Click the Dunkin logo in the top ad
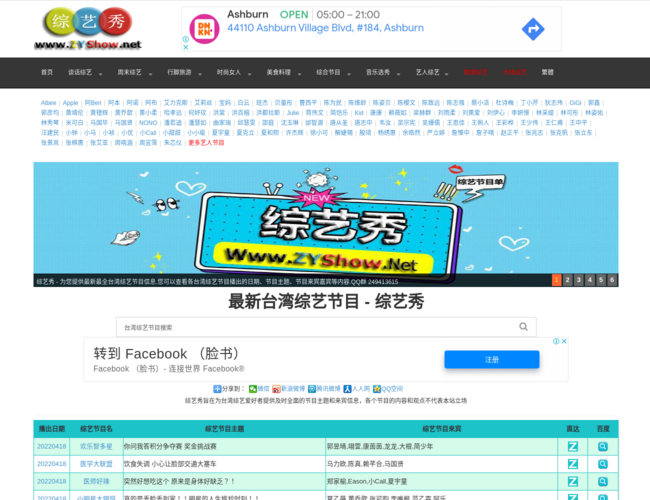The height and width of the screenshot is (500, 650). pyautogui.click(x=204, y=29)
